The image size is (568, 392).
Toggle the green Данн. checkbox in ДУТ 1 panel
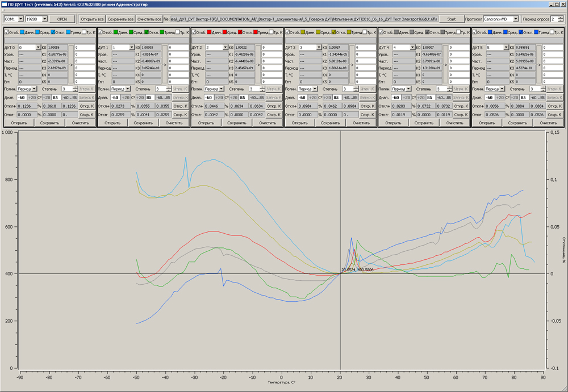click(x=115, y=32)
